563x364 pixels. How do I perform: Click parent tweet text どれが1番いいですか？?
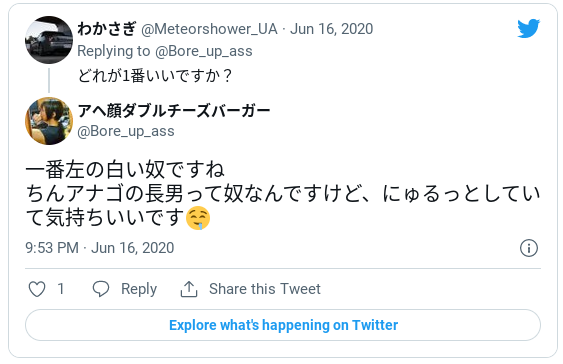click(155, 76)
